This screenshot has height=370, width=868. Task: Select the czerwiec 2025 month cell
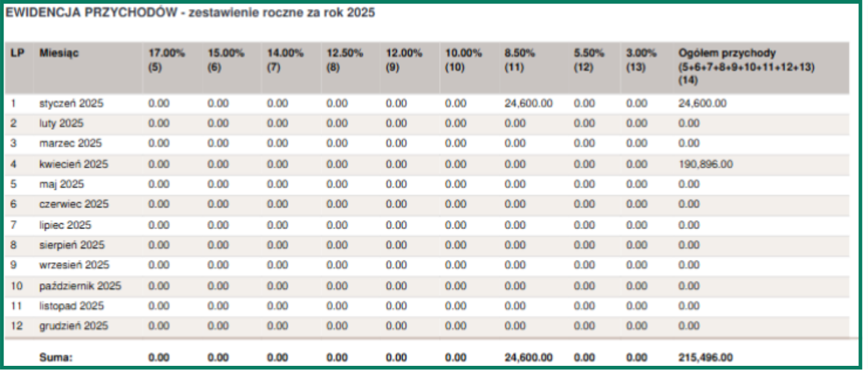[74, 205]
